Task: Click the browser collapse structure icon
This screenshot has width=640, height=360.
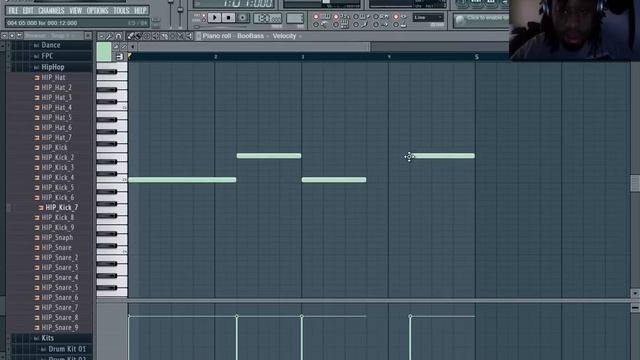Action: click(x=19, y=36)
